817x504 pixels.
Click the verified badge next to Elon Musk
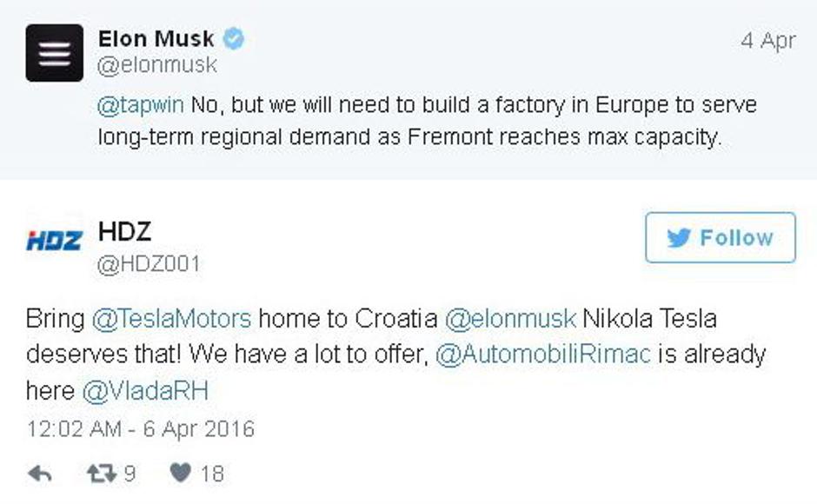click(x=230, y=38)
